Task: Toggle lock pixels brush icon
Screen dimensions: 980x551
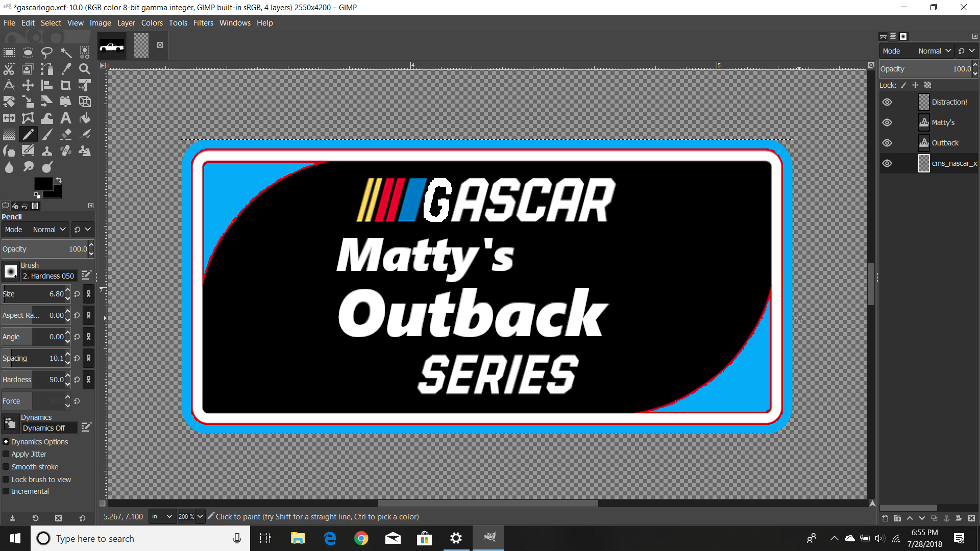Action: [x=903, y=85]
